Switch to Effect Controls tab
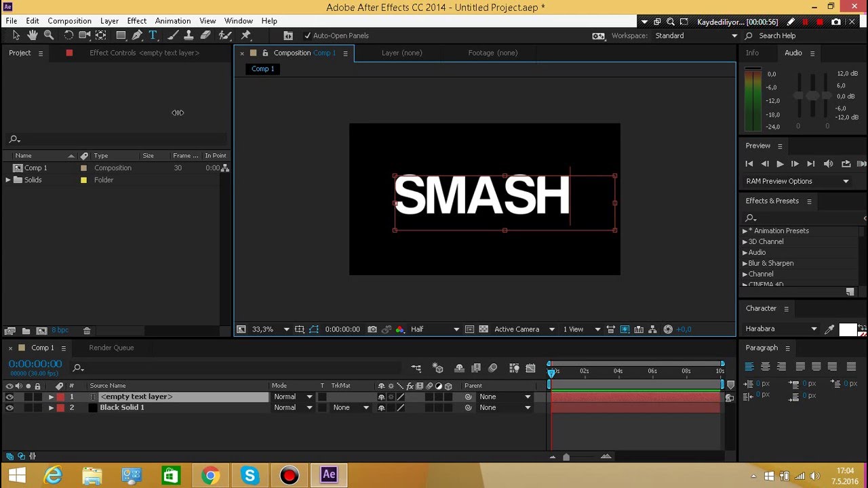The height and width of the screenshot is (488, 868). click(144, 53)
